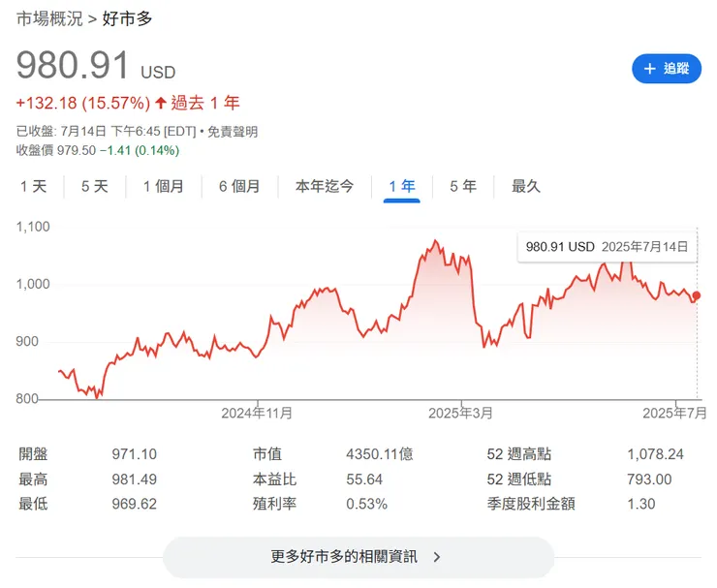Click the +132.18 (15.57%) change text
This screenshot has width=717, height=588.
click(x=83, y=103)
